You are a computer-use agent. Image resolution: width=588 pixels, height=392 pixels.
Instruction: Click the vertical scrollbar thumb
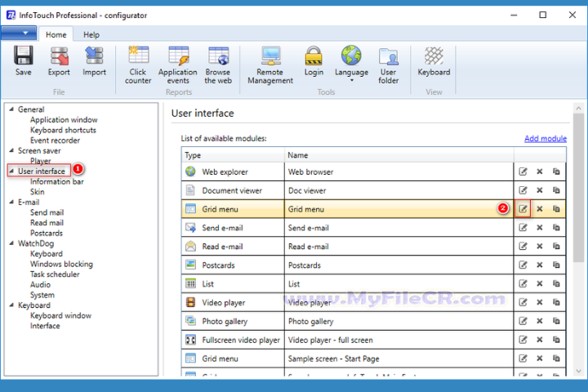[x=578, y=188]
